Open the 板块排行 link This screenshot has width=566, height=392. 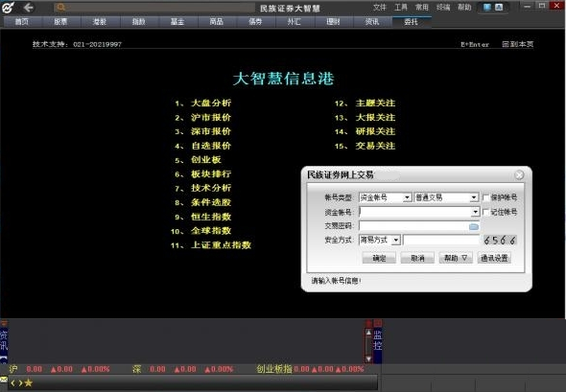(211, 173)
